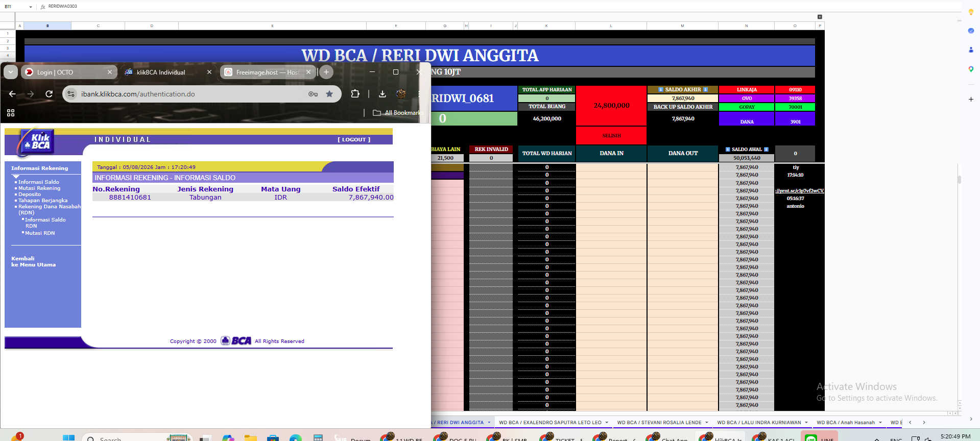This screenshot has height=441, width=980.
Task: Select the 46,200,000 Total Buang value
Action: click(547, 118)
